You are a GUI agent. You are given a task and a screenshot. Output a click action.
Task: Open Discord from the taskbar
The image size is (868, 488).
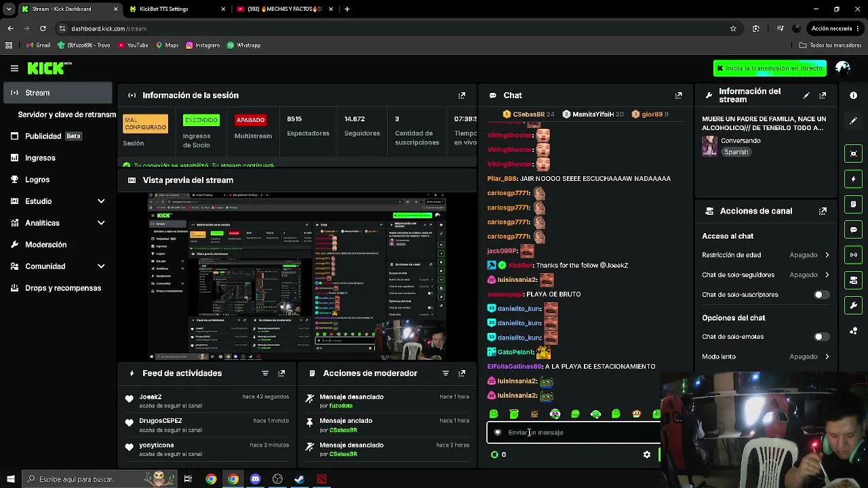pos(255,479)
